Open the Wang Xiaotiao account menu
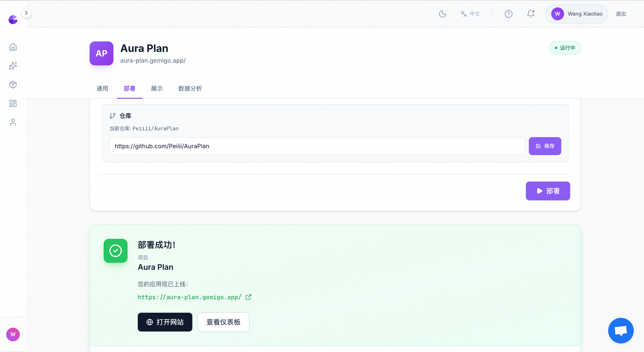Image resolution: width=644 pixels, height=352 pixels. click(x=576, y=14)
